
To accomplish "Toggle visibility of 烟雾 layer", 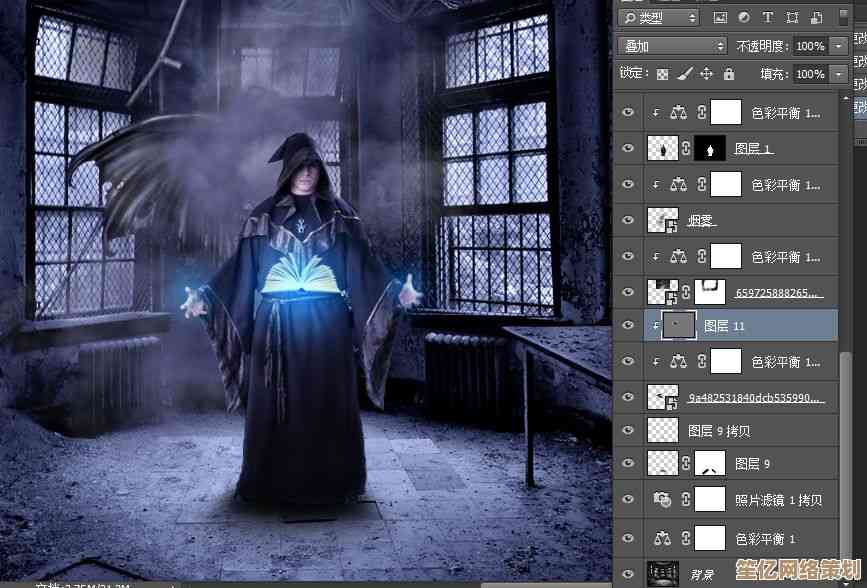I will pyautogui.click(x=628, y=220).
